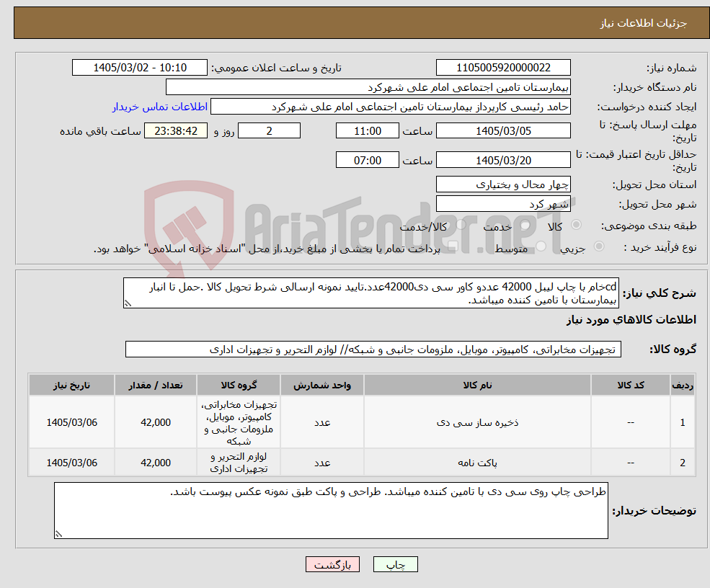This screenshot has height=588, width=710.
Task: Click the need date 1405/03/06 in row 1
Action: point(71,422)
